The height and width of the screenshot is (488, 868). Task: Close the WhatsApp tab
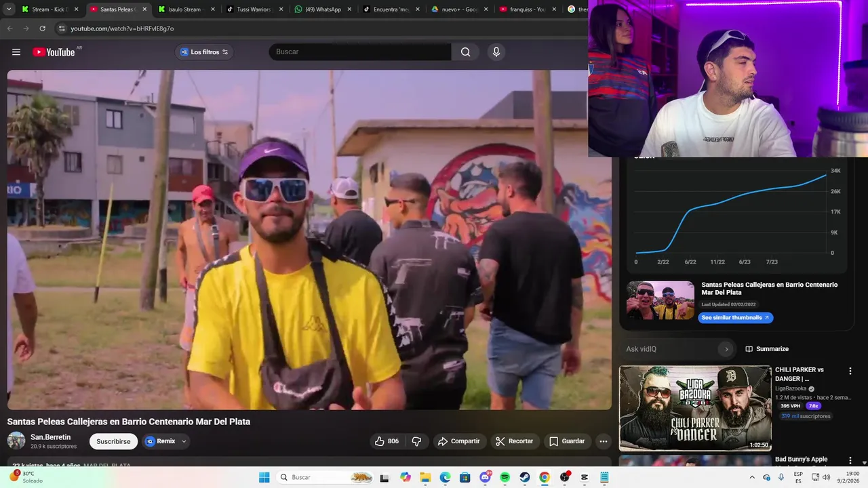(x=349, y=9)
